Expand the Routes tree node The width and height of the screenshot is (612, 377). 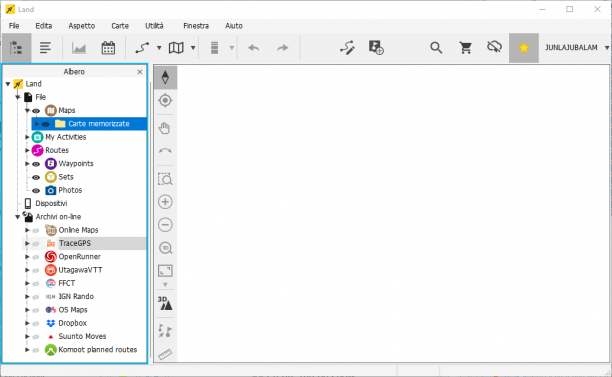click(x=27, y=150)
